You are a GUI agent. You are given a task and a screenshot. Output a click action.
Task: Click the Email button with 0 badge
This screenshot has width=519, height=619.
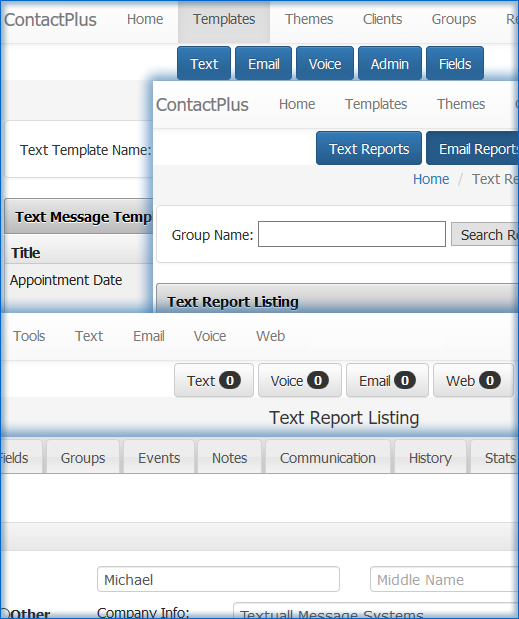coord(387,381)
